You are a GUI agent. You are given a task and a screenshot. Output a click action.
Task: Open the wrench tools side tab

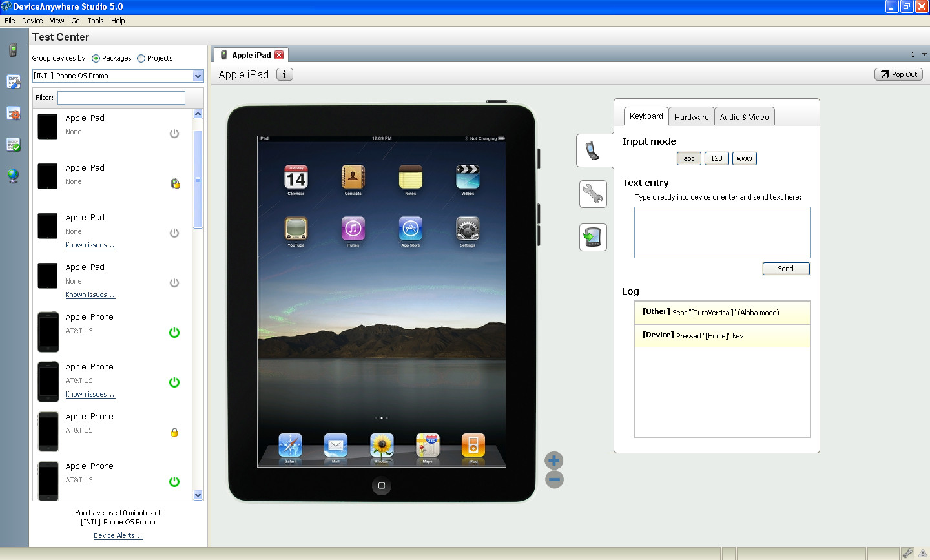click(x=593, y=194)
